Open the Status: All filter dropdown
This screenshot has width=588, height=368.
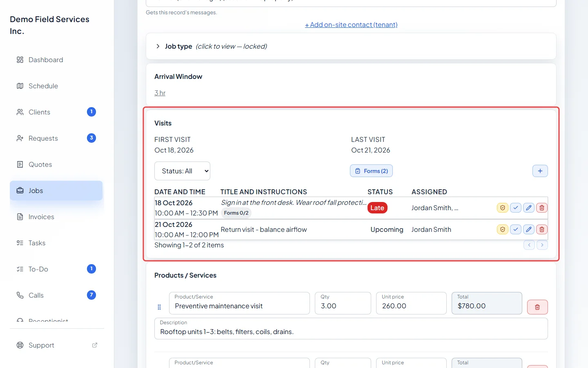(x=182, y=171)
